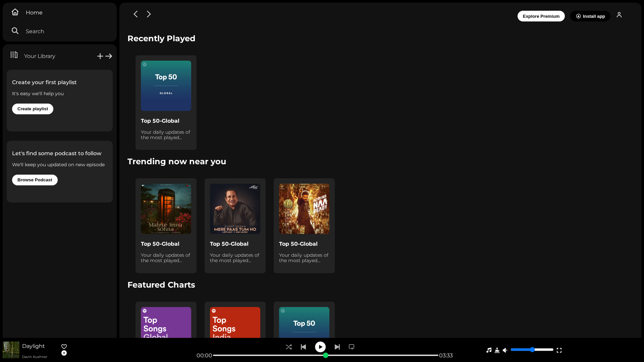
Task: Open the Naa Ready album card
Action: [304, 226]
